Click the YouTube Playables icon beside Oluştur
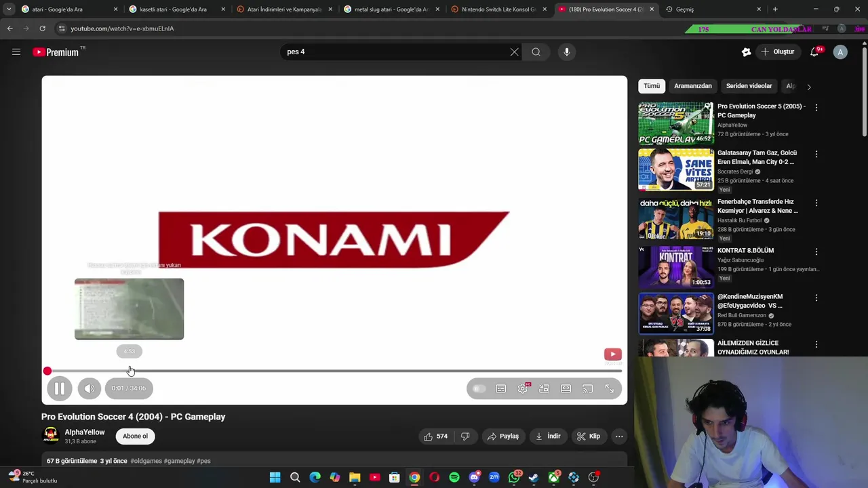The width and height of the screenshot is (868, 488). pos(747,52)
